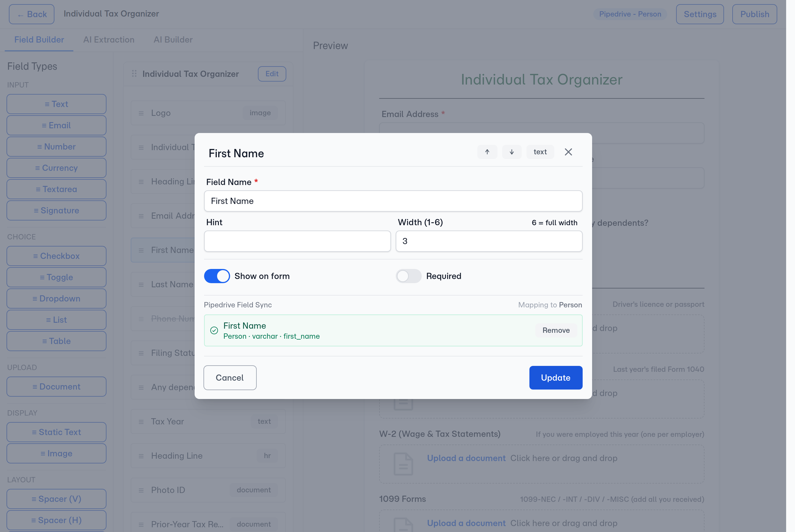This screenshot has height=532, width=795.
Task: Select the Photo ID field row
Action: pyautogui.click(x=208, y=490)
